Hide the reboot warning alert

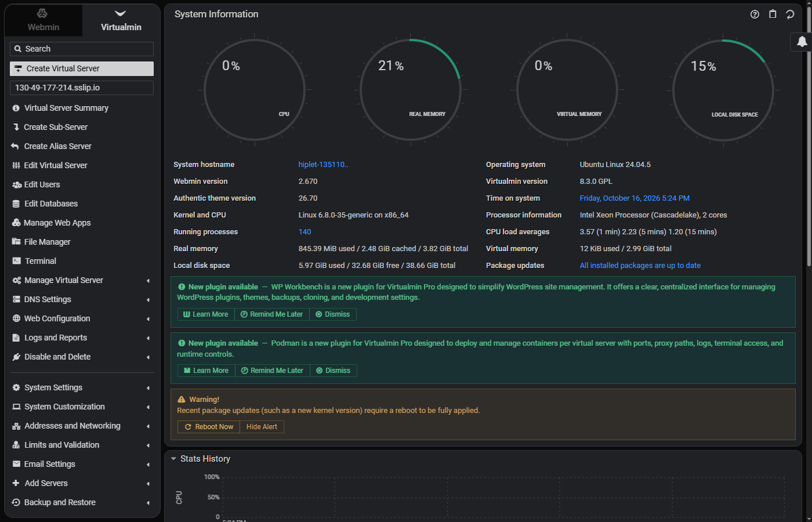[262, 427]
